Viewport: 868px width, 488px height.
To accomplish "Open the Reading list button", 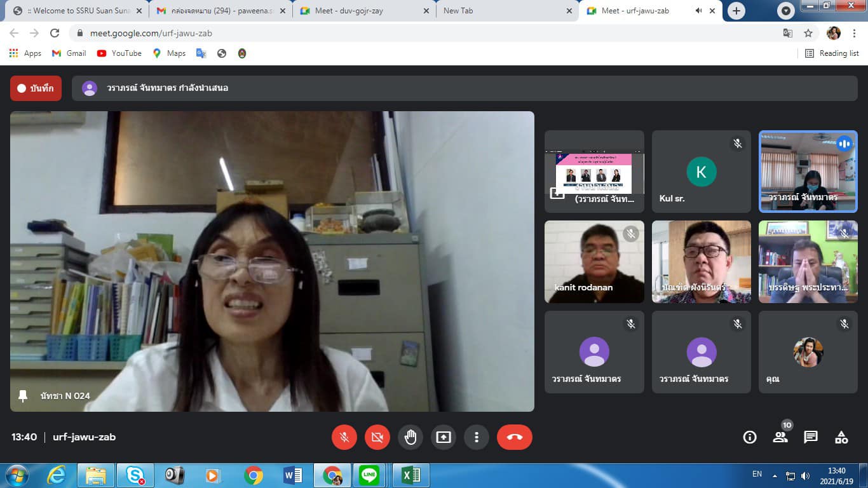I will pos(832,53).
